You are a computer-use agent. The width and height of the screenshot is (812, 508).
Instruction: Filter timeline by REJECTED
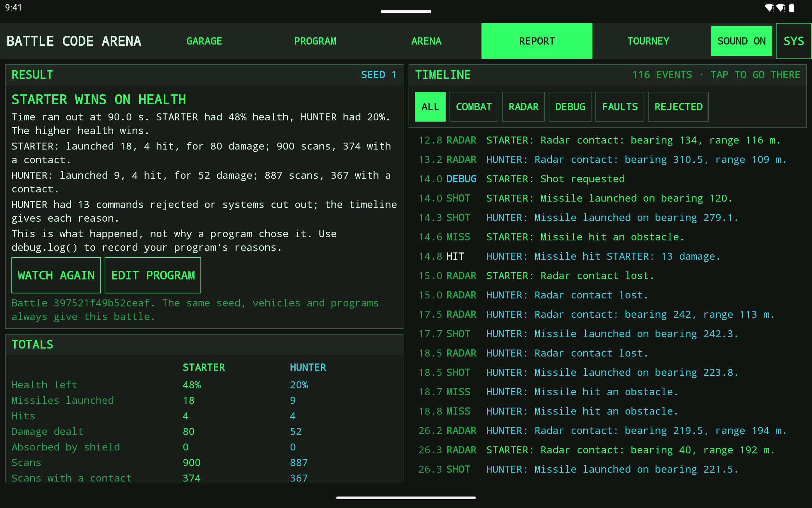tap(678, 107)
